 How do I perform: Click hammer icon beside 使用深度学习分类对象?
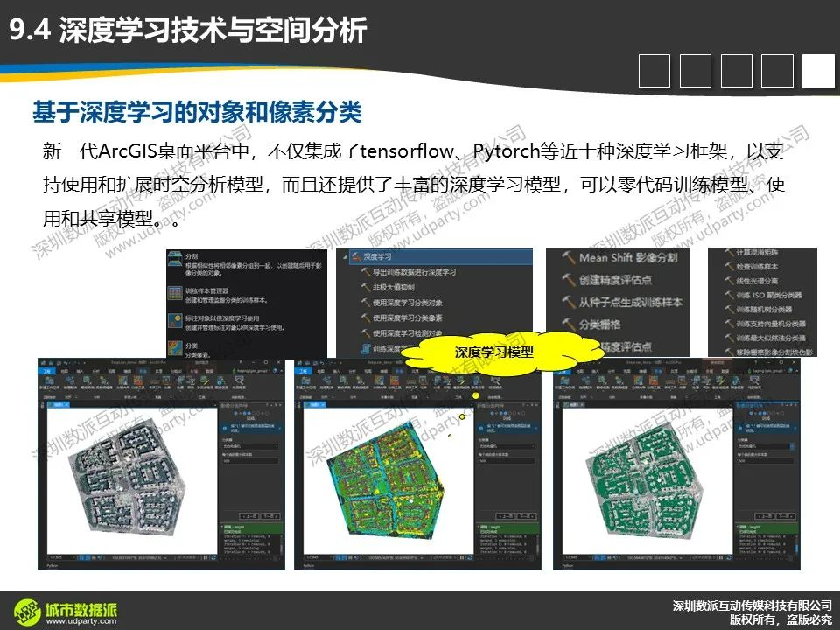tap(367, 303)
